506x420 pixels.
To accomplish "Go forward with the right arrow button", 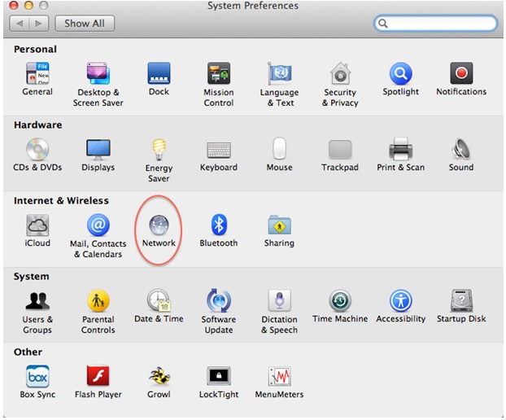I will (x=39, y=24).
